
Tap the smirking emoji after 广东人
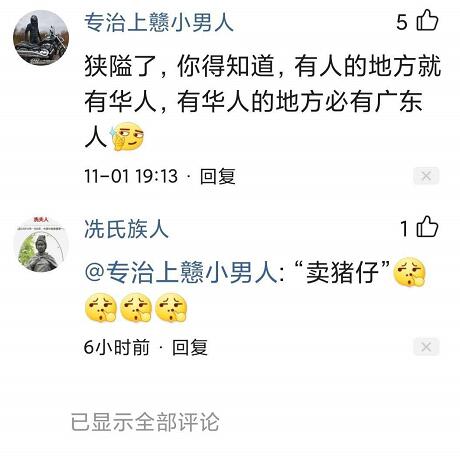pos(127,137)
